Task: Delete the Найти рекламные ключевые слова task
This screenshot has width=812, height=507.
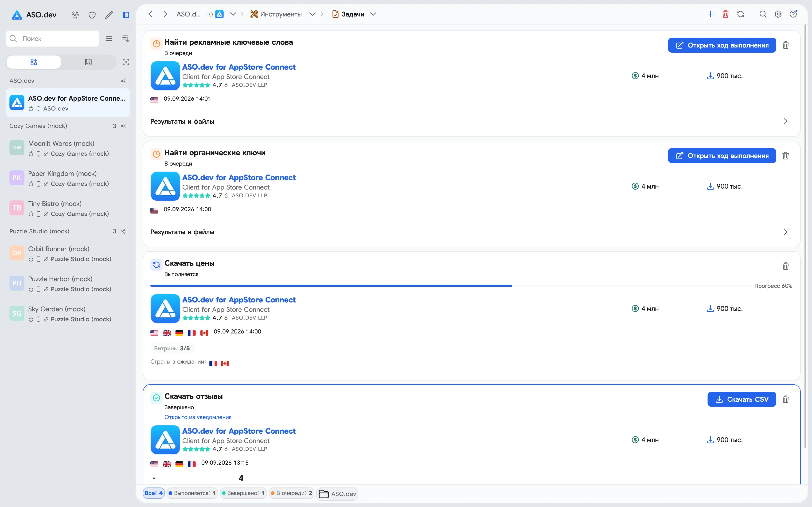Action: click(785, 45)
